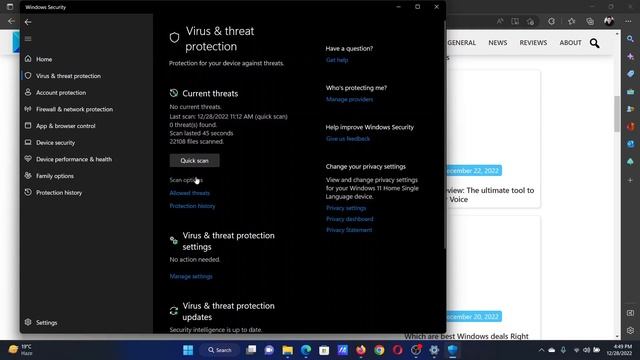Click the December 22, 2022 date badge on webpage
The height and width of the screenshot is (360, 640).
473,171
